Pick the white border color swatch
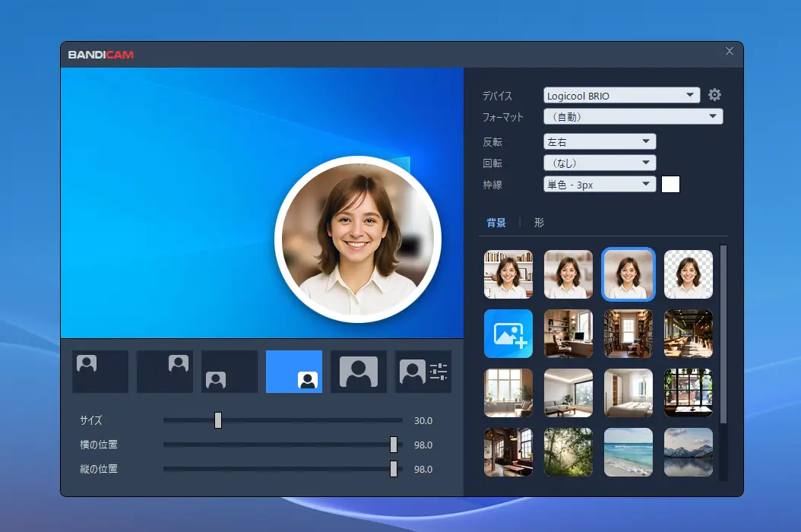The image size is (801, 532). (x=671, y=184)
